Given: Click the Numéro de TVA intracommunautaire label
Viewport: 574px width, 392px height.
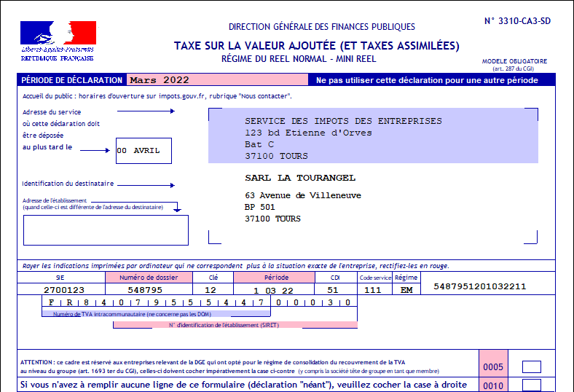Looking at the screenshot, I should coord(155,313).
